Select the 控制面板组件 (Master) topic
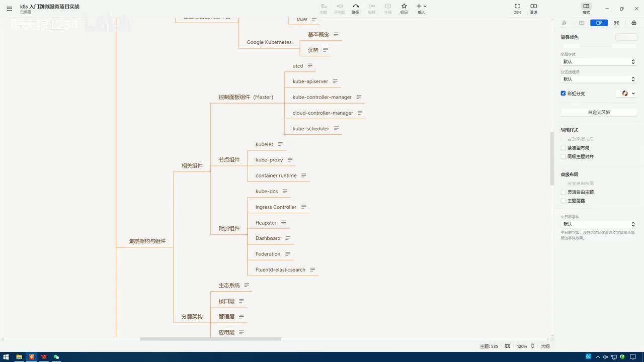This screenshot has height=362, width=644. (x=246, y=97)
